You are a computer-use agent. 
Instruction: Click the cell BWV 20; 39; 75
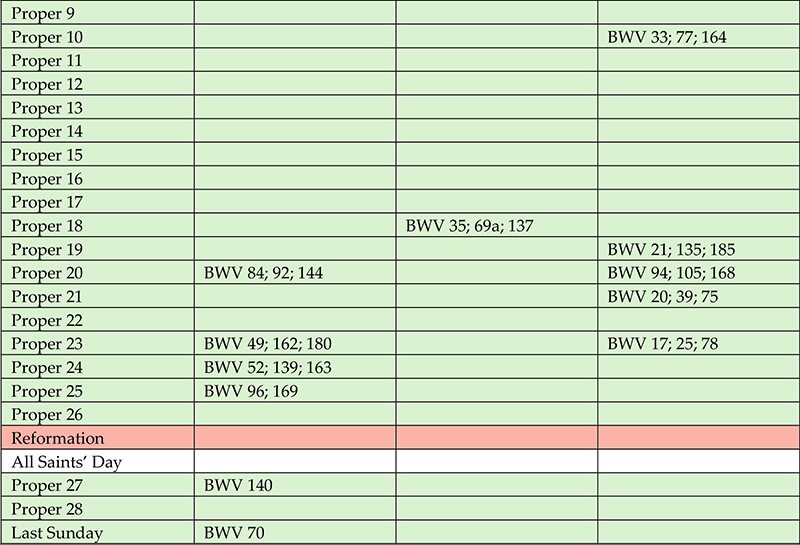698,296
